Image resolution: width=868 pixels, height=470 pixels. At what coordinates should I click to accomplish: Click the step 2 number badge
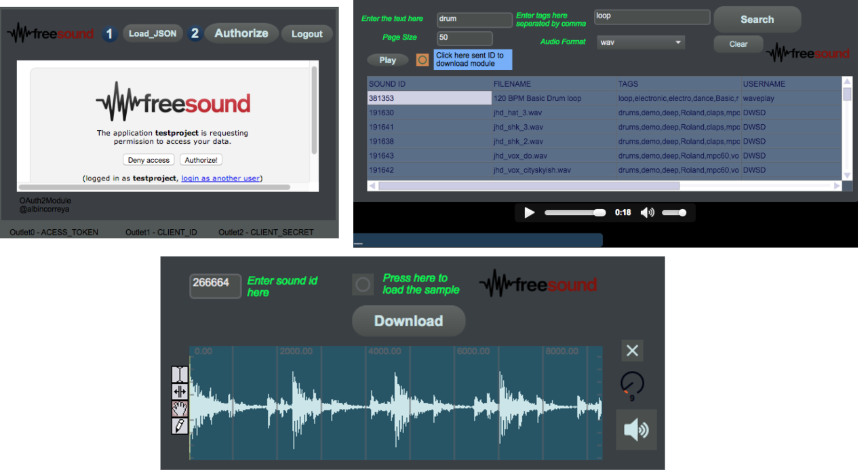click(x=195, y=33)
